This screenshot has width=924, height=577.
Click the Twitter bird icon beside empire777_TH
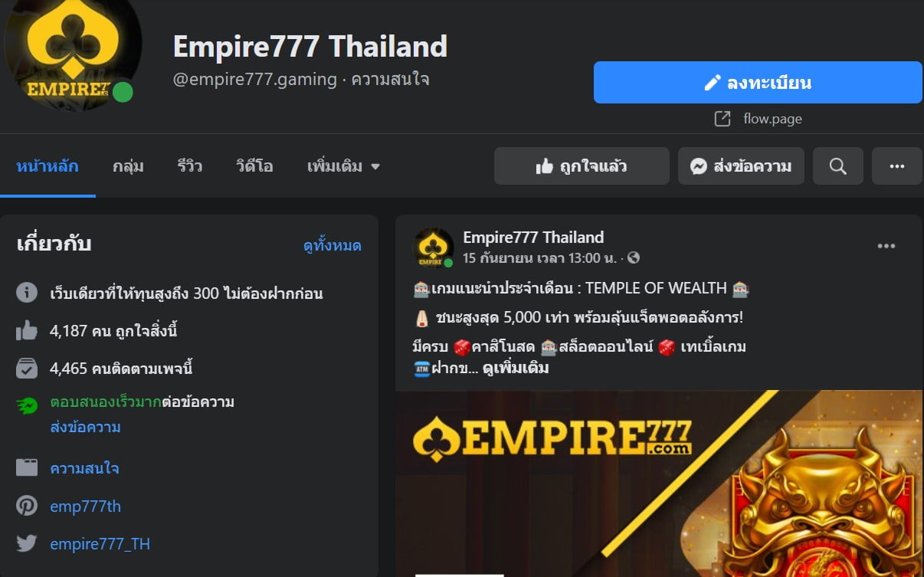[x=27, y=544]
